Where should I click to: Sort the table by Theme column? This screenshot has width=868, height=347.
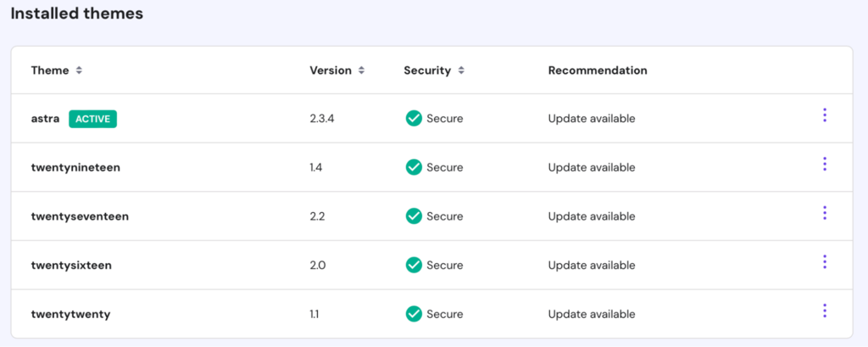(x=79, y=70)
